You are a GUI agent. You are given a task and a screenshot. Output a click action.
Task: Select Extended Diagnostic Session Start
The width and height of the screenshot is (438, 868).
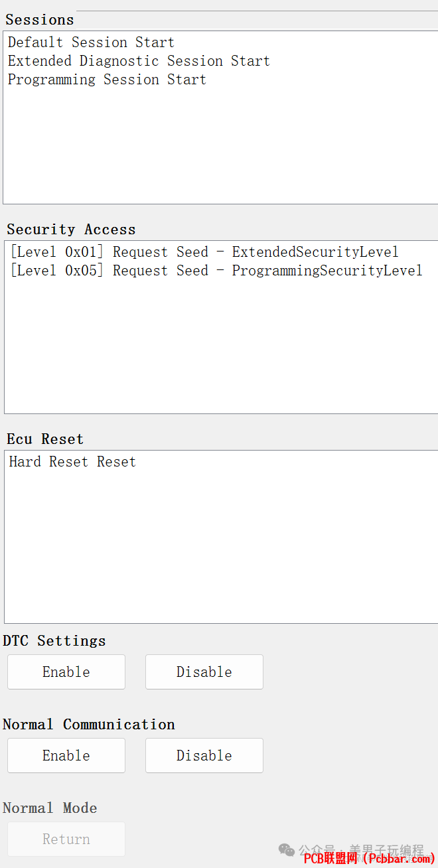pyautogui.click(x=139, y=61)
